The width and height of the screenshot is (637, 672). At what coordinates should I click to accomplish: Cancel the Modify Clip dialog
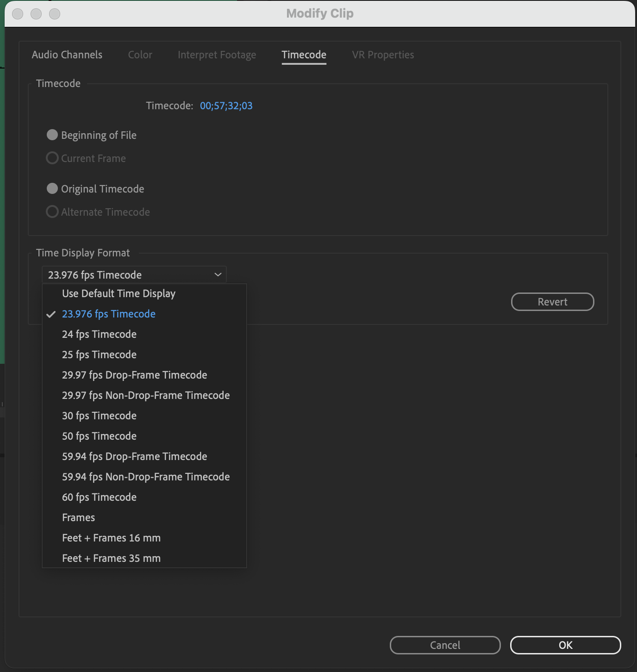tap(445, 645)
